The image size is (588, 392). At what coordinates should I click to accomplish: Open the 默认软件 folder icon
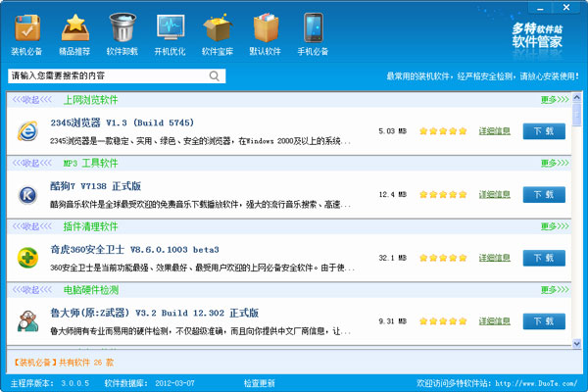pos(266,27)
